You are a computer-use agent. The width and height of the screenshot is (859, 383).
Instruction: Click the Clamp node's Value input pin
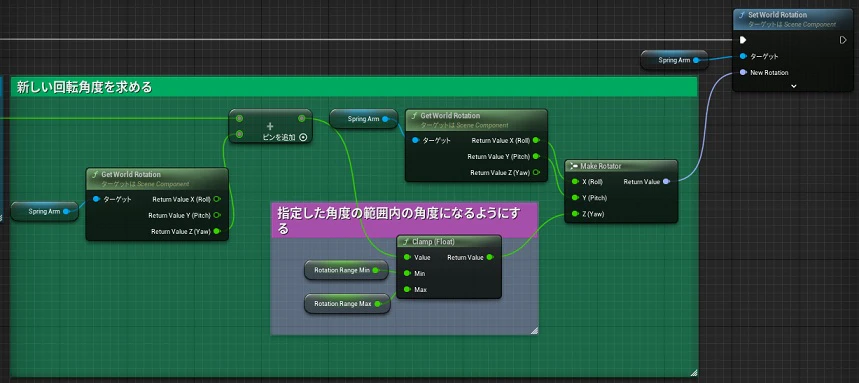(406, 257)
